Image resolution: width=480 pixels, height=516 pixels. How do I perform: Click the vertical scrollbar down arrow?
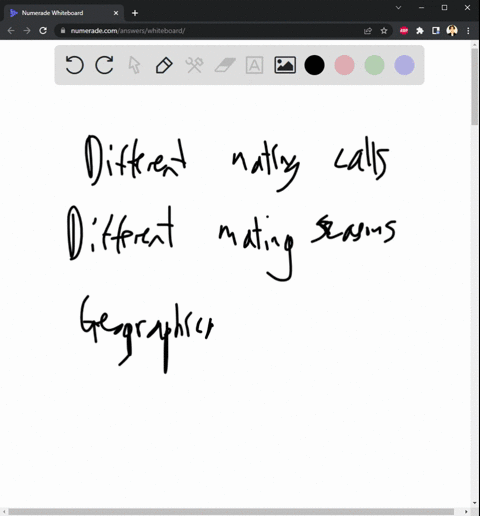475,503
